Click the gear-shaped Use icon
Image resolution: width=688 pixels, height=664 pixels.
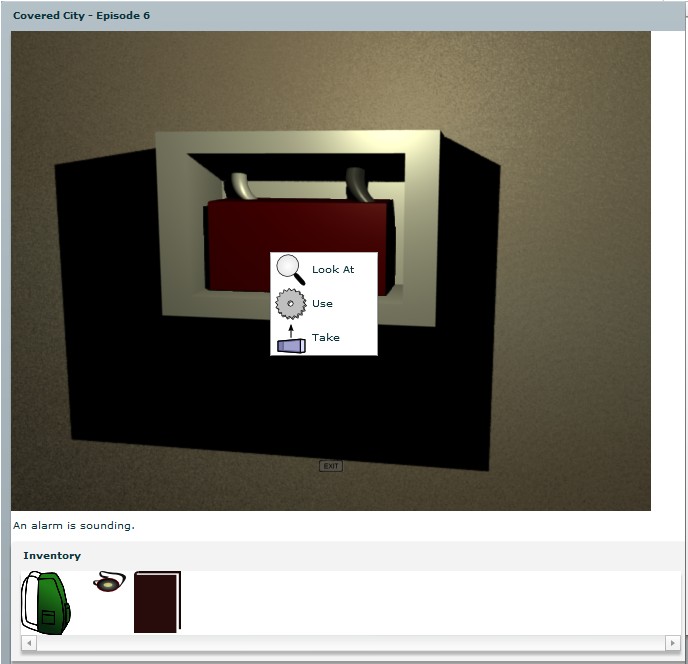tap(290, 303)
